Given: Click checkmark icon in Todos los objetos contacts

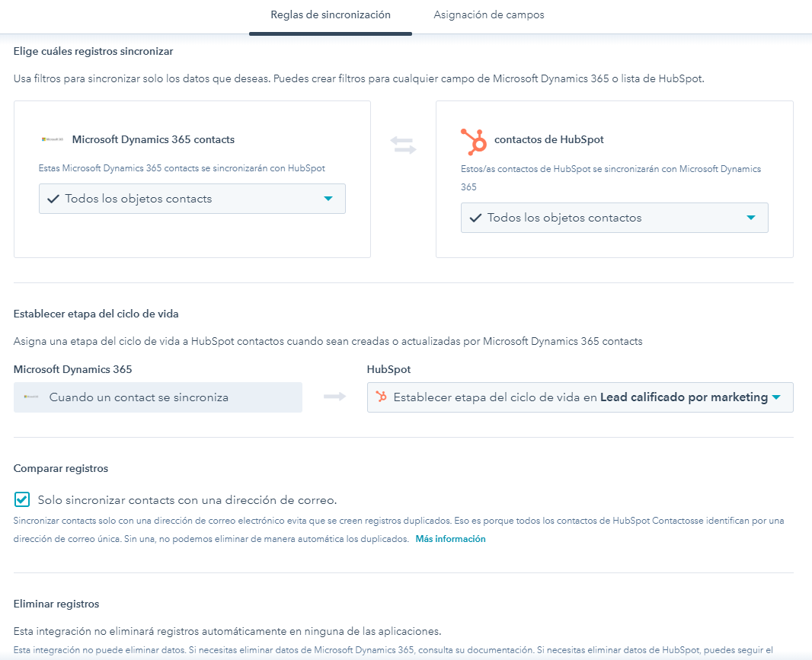Looking at the screenshot, I should pyautogui.click(x=53, y=199).
